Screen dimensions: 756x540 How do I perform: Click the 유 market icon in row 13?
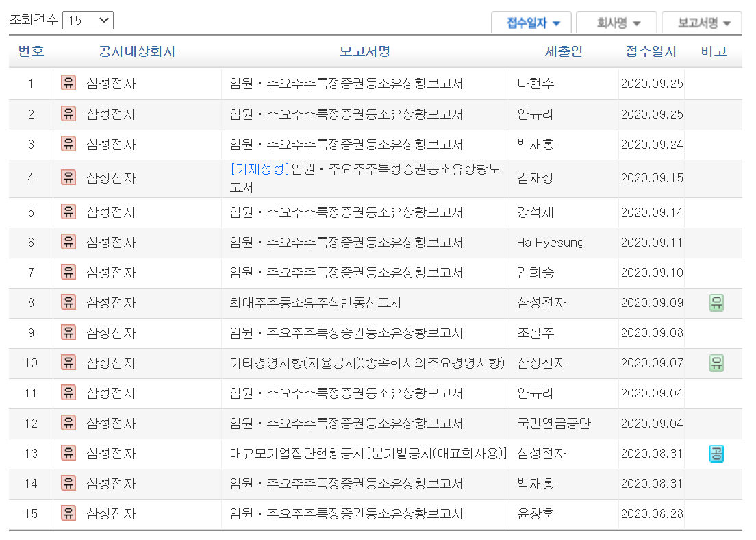pyautogui.click(x=68, y=453)
